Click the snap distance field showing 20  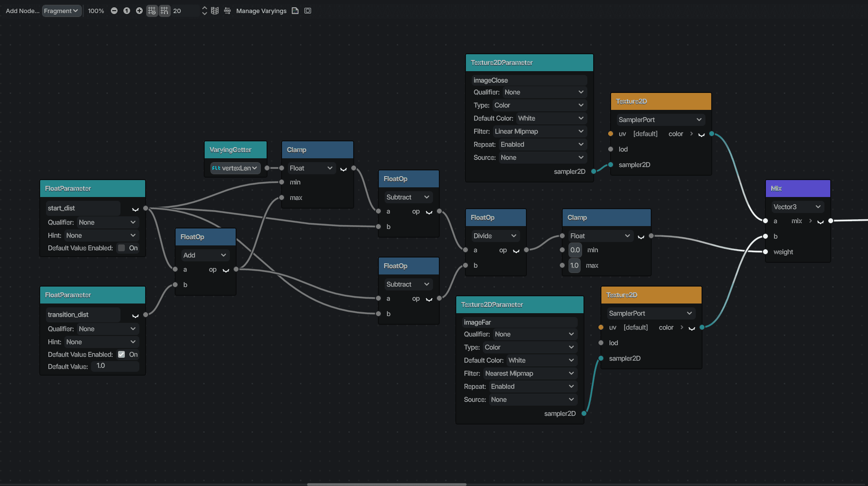point(186,11)
